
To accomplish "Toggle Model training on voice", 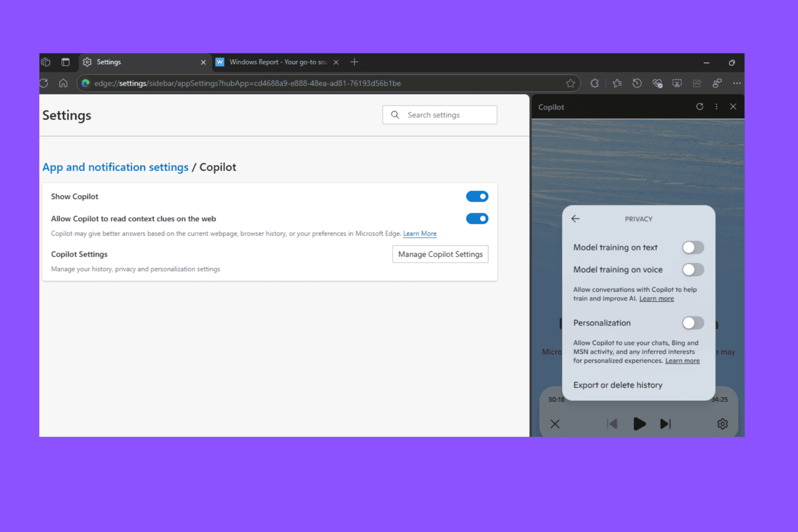I will (693, 270).
